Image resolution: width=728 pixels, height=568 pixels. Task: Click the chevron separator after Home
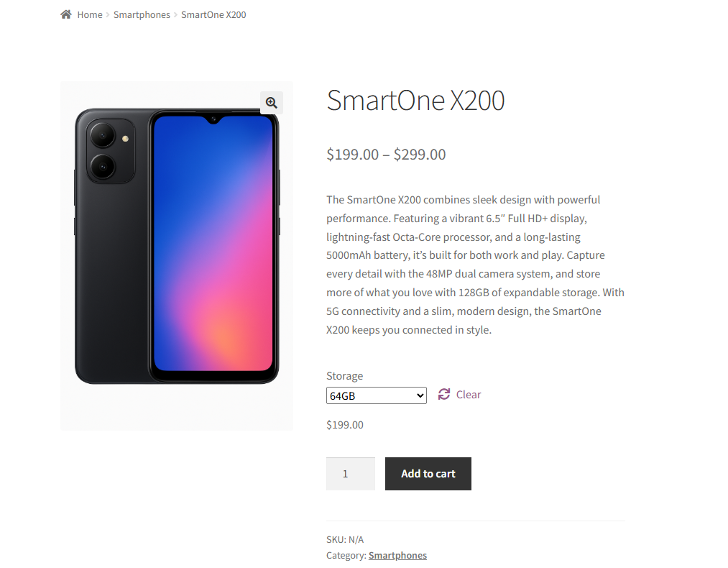108,15
